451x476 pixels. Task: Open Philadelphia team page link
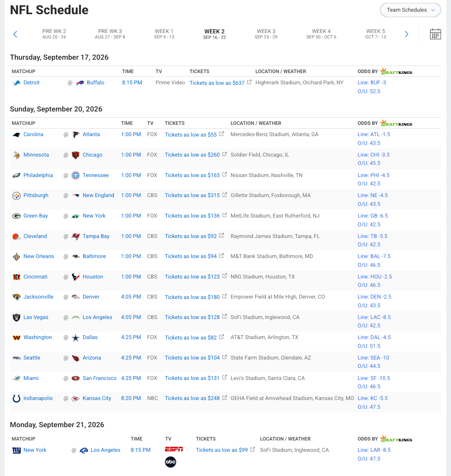[x=38, y=175]
